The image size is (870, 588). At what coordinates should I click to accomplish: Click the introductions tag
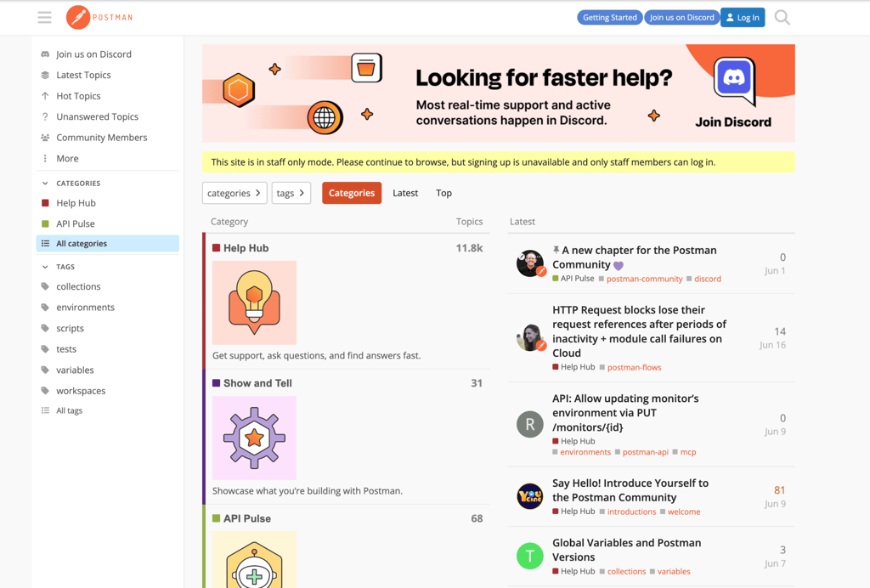pos(631,512)
